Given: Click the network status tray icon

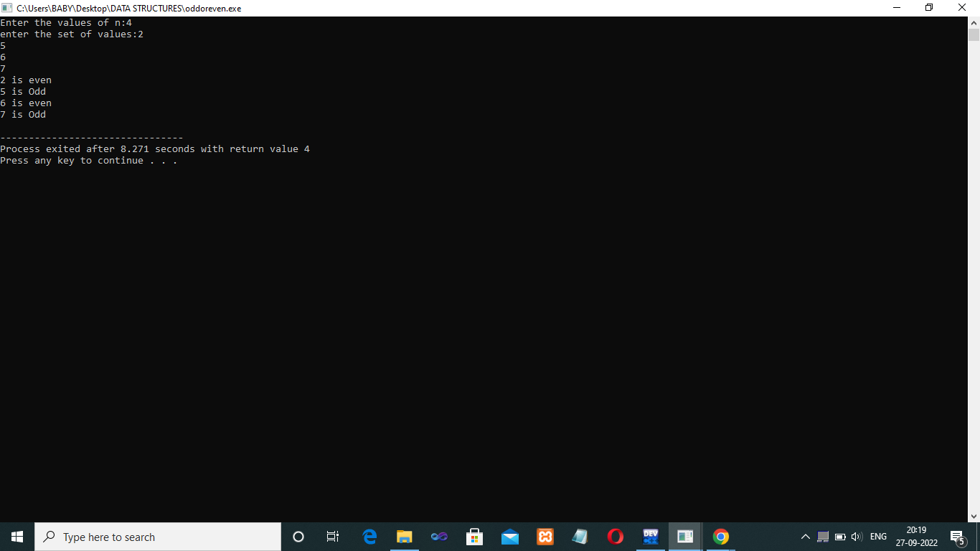Looking at the screenshot, I should pyautogui.click(x=823, y=537).
